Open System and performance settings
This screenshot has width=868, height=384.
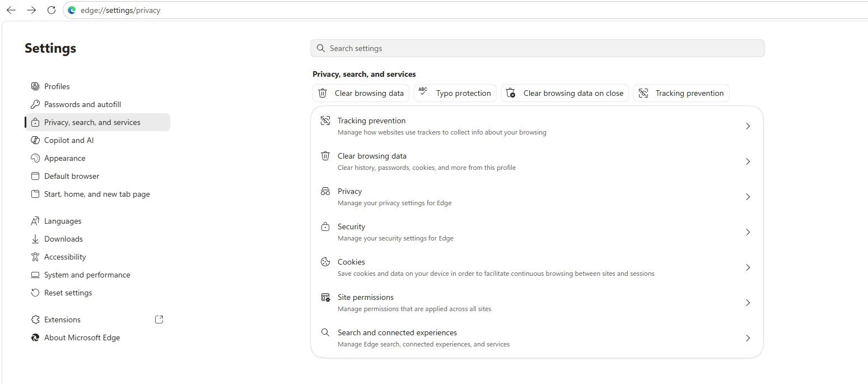point(98,275)
